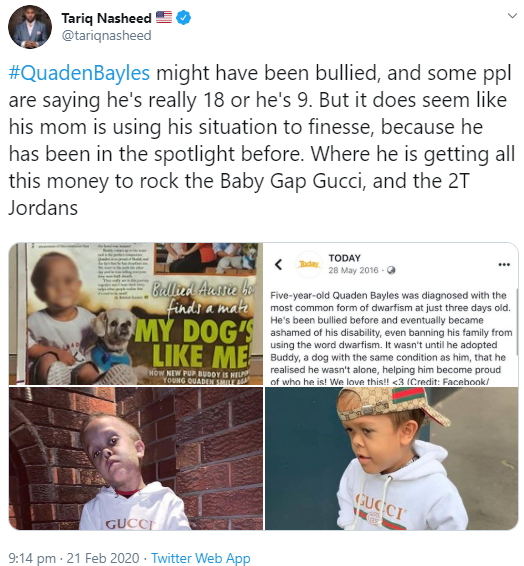This screenshot has width=524, height=566.
Task: Open the brick wall Gucci photo
Action: pyautogui.click(x=136, y=458)
